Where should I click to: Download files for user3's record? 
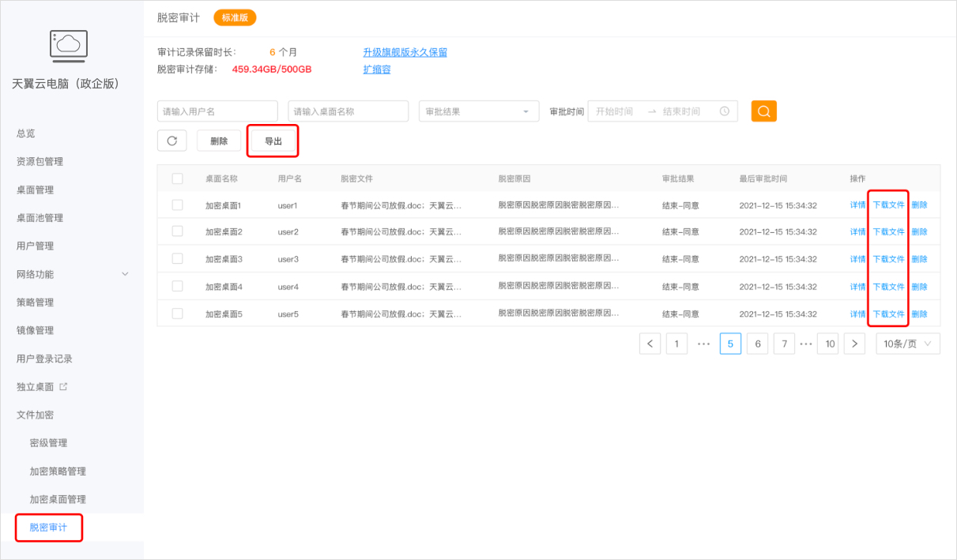[x=888, y=259]
